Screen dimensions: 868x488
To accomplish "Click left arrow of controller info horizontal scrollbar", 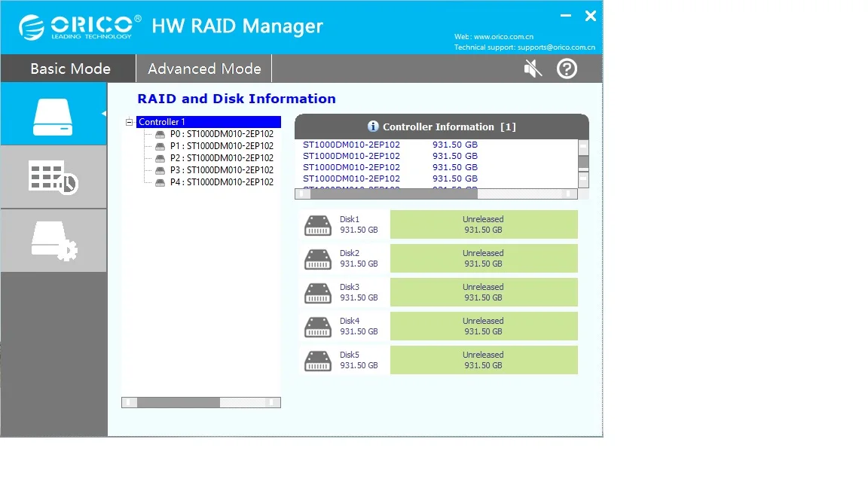I will (302, 194).
